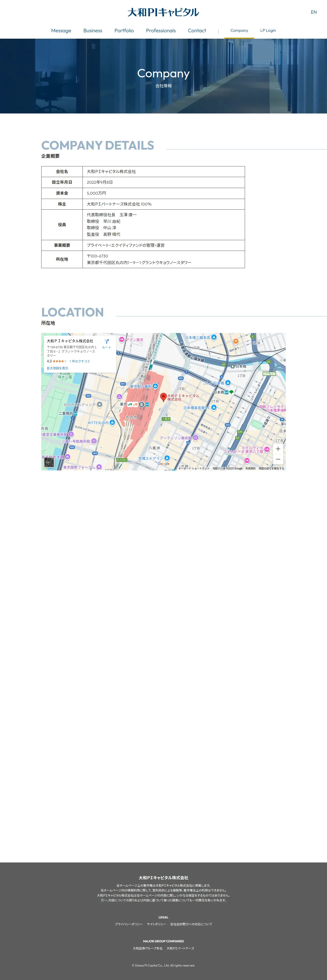Select the Company tab

click(x=239, y=31)
